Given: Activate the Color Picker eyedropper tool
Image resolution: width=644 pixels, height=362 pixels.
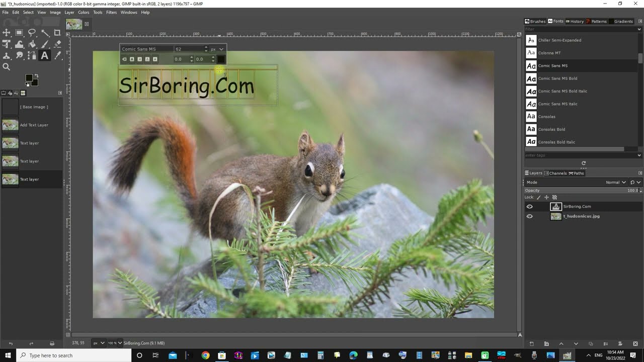Looking at the screenshot, I should coord(57,56).
